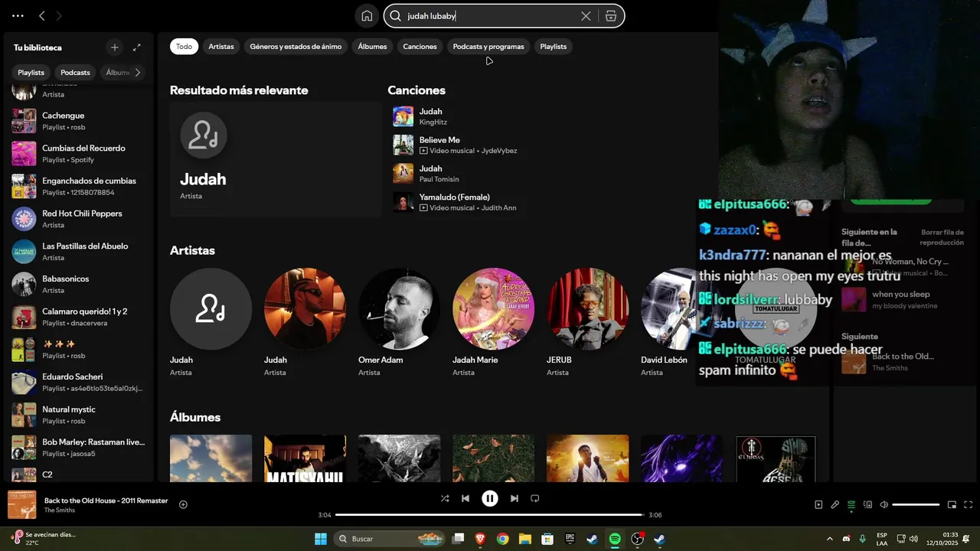Open the three-dots menu at top left
980x551 pixels.
[18, 16]
